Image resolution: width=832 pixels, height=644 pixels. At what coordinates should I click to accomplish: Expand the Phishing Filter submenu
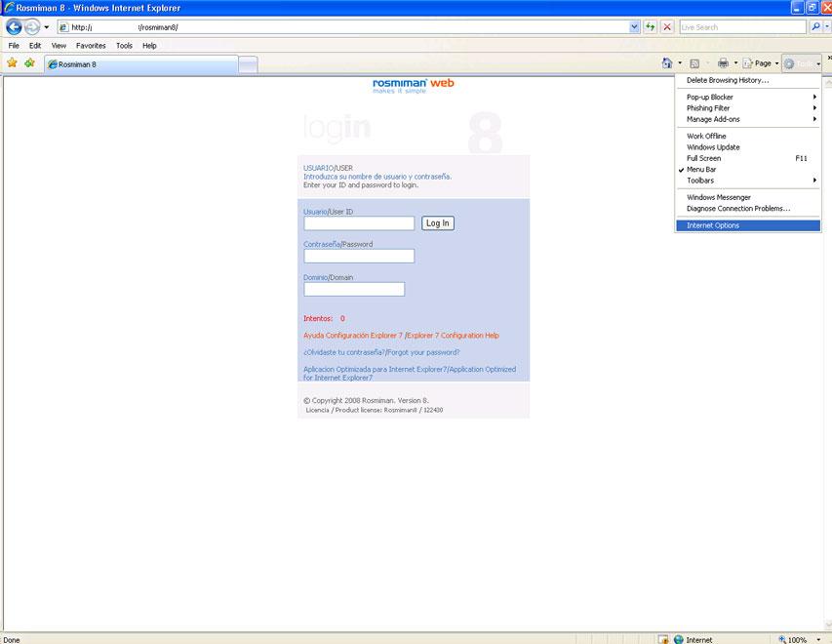pos(748,108)
